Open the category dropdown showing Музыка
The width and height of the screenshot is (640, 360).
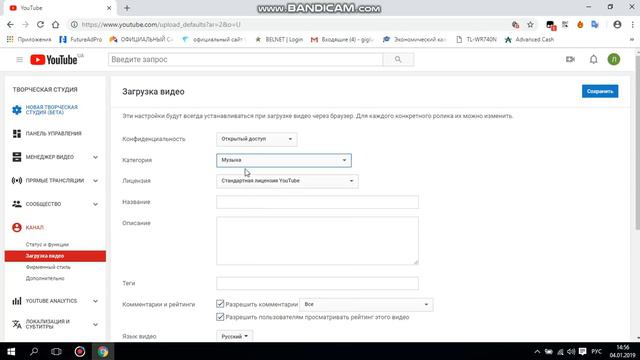tap(284, 160)
